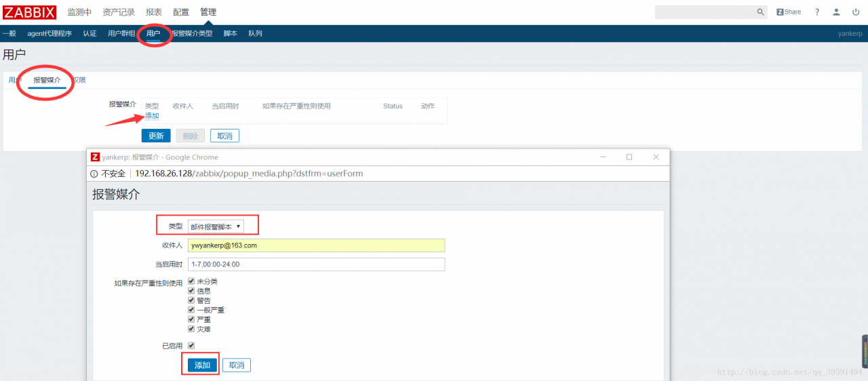Click the '更新' button
This screenshot has height=381, width=868.
click(156, 136)
